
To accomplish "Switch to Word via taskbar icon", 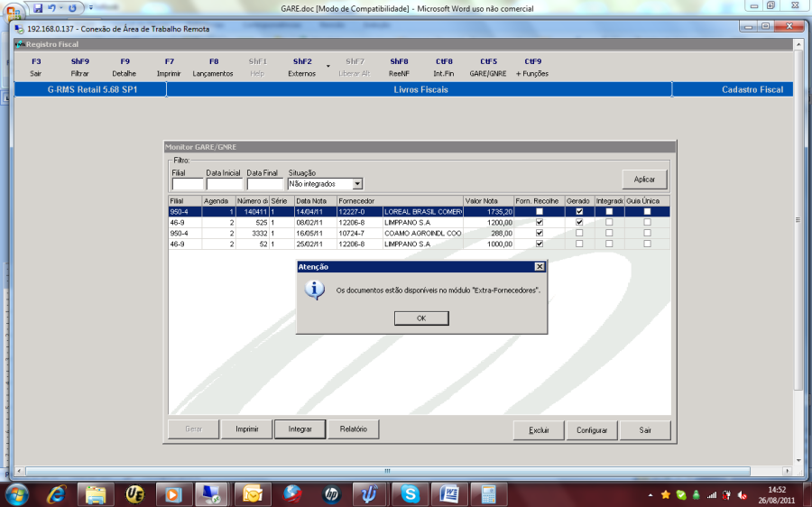I will click(x=448, y=494).
